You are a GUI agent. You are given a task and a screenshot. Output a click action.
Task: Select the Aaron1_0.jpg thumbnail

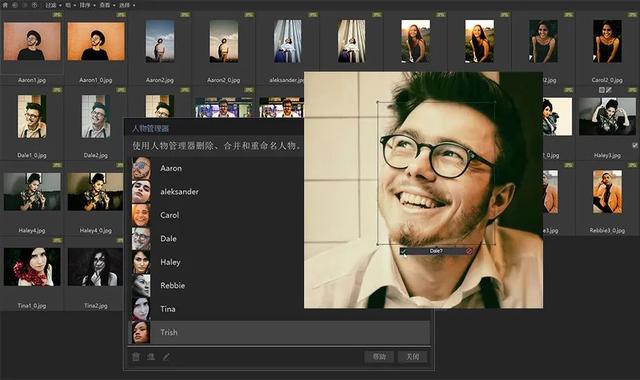[96, 41]
